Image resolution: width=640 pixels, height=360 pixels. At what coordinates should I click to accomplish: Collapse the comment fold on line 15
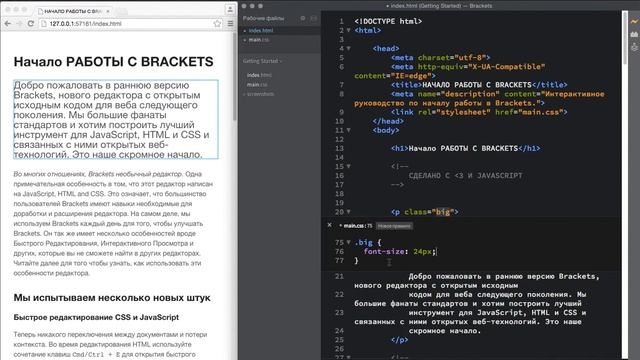tap(349, 167)
